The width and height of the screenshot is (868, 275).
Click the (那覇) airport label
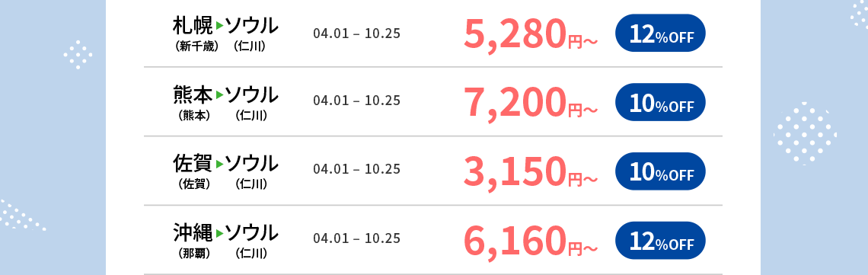tap(194, 254)
